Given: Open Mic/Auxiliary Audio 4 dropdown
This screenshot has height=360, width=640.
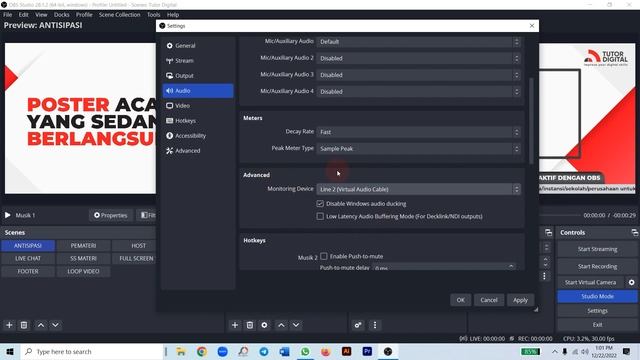Looking at the screenshot, I should click(x=418, y=92).
